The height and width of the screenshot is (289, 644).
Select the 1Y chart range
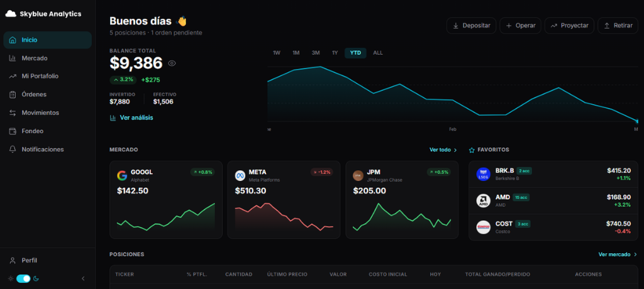coord(335,53)
